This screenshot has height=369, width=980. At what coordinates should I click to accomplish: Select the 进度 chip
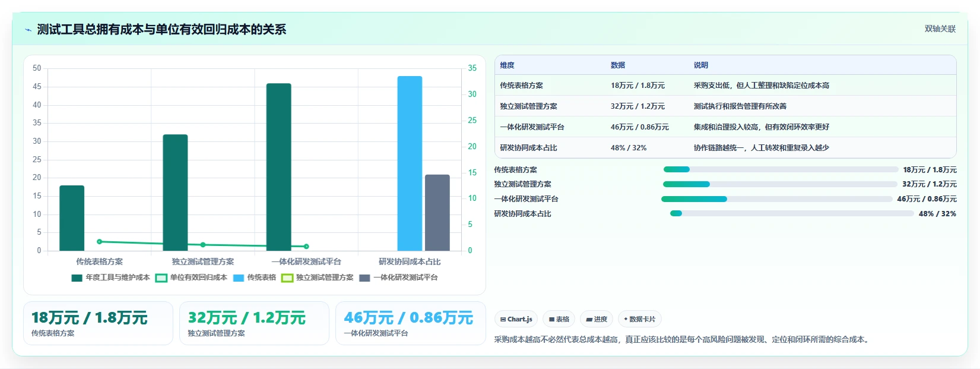point(597,319)
